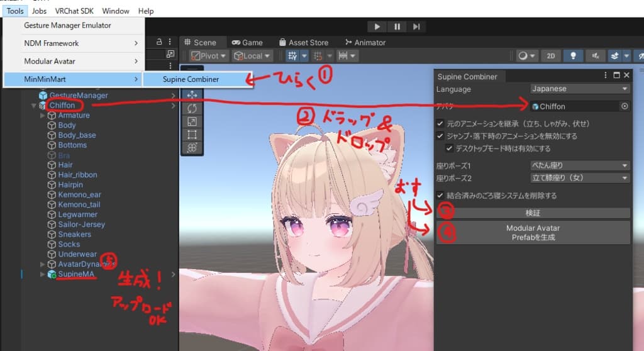Image resolution: width=644 pixels, height=351 pixels.
Task: Expand the SupineMA tree item
Action: pos(42,274)
